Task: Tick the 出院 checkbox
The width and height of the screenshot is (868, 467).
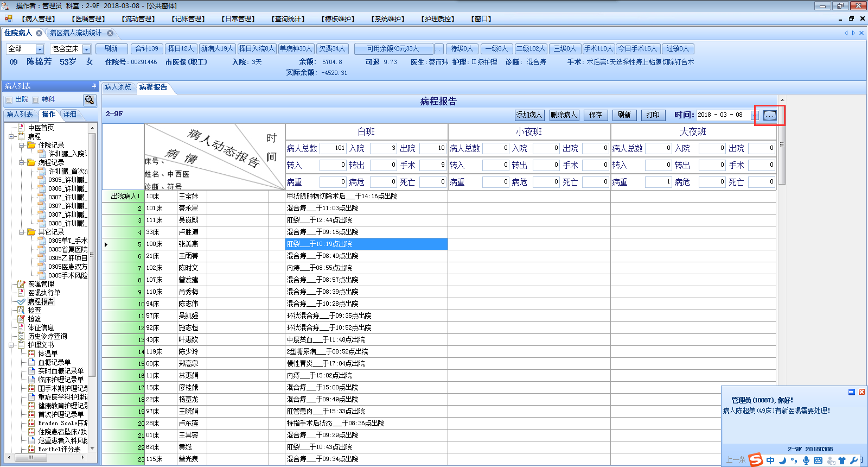Action: pyautogui.click(x=9, y=100)
